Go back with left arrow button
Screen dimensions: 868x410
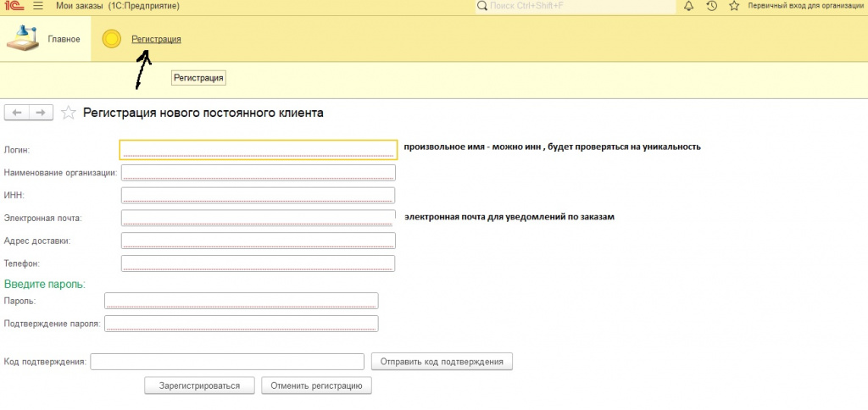[17, 113]
